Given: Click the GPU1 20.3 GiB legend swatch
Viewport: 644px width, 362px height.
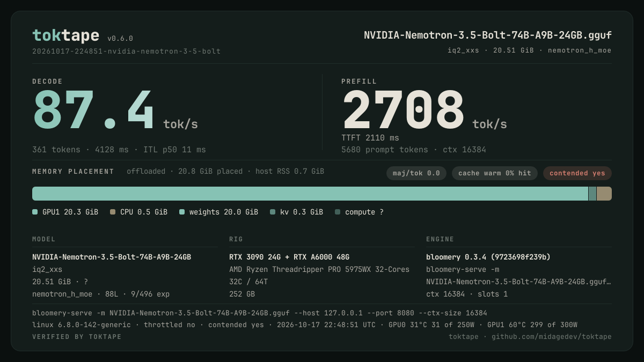Looking at the screenshot, I should click(x=35, y=212).
